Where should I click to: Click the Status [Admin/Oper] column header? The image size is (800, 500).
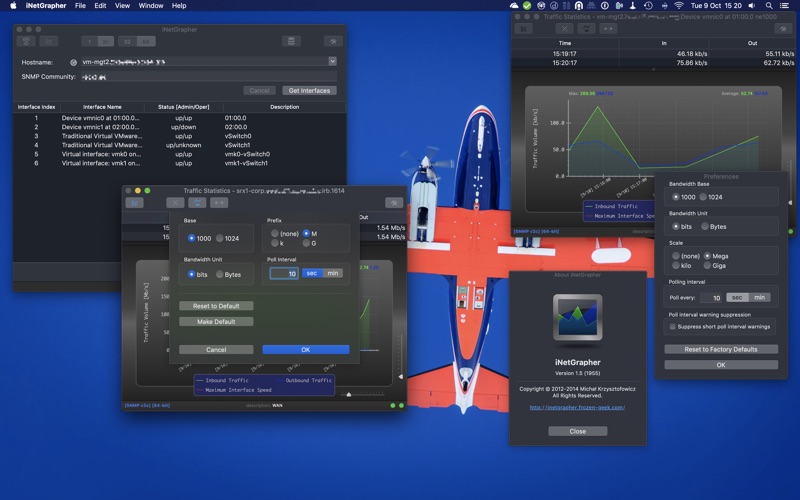(x=184, y=107)
